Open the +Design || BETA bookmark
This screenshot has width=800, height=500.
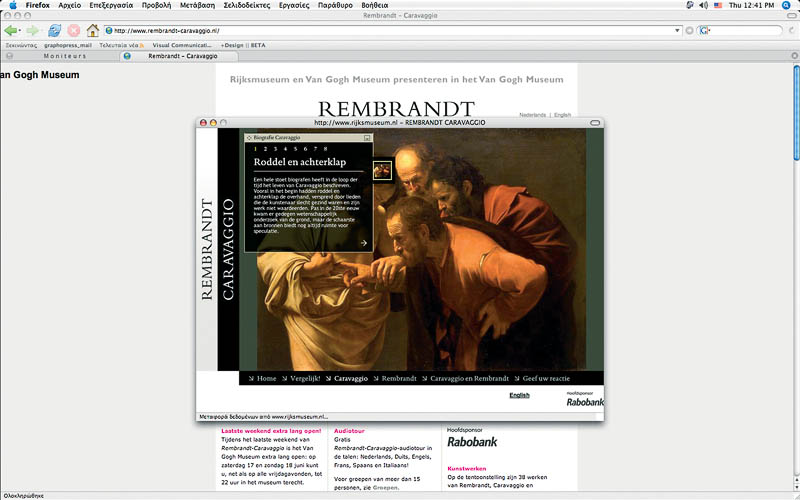click(x=243, y=45)
